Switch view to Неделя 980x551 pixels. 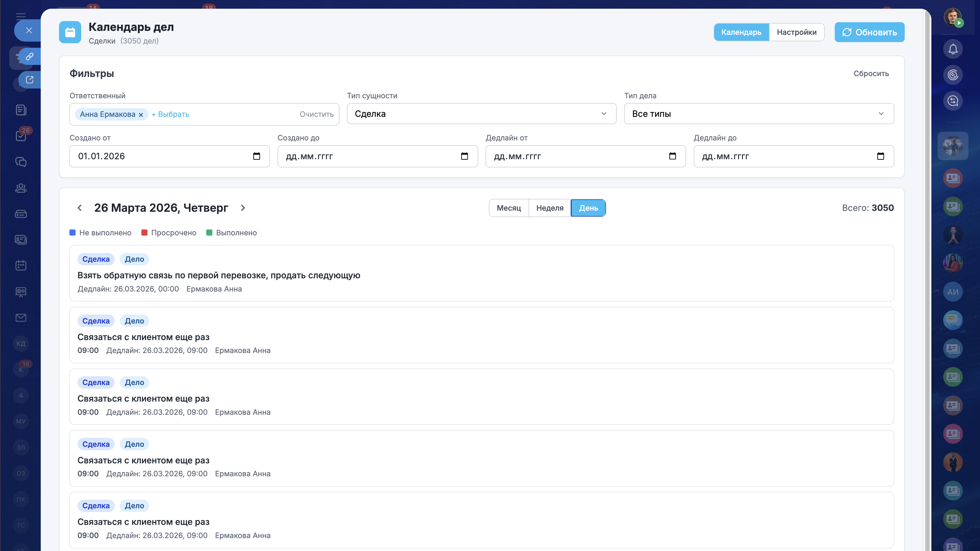pos(550,208)
